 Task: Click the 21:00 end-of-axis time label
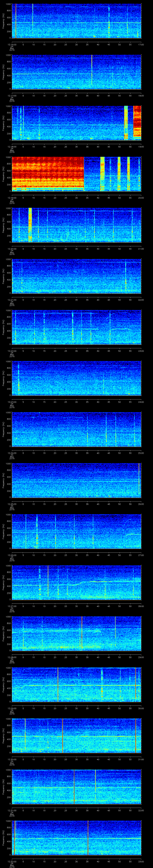141,249
